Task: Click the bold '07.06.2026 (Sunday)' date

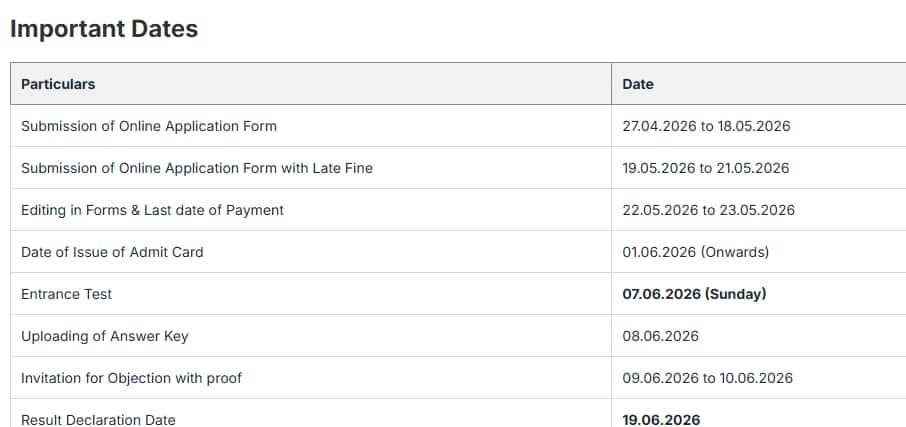Action: tap(694, 294)
